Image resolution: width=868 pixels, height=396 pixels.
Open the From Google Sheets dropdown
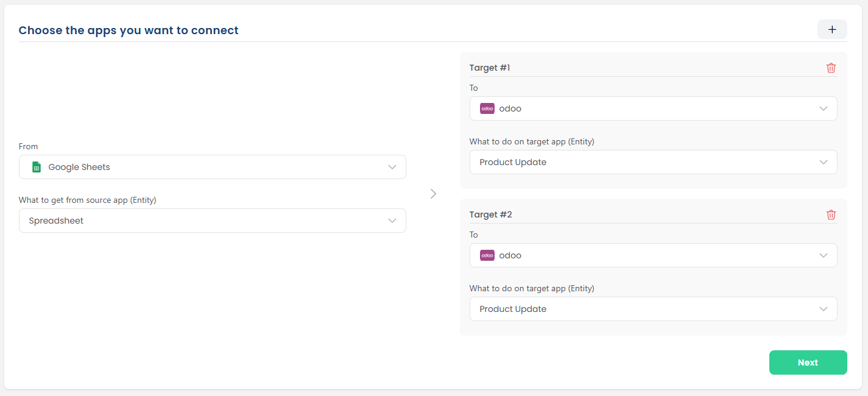click(212, 167)
